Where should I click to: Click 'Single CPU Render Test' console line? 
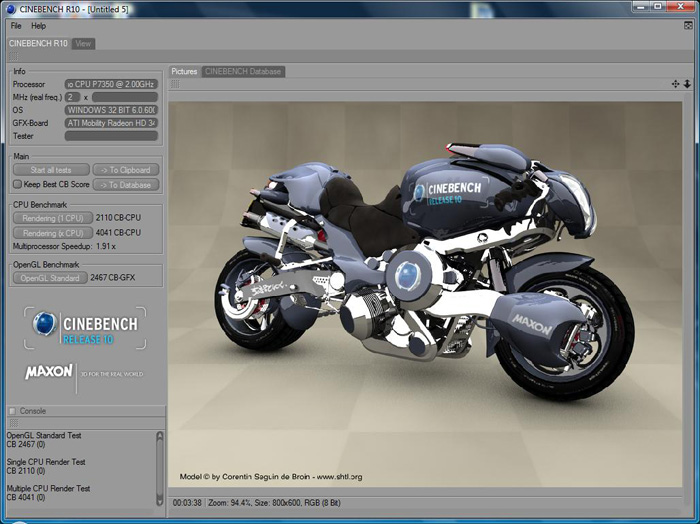point(46,462)
